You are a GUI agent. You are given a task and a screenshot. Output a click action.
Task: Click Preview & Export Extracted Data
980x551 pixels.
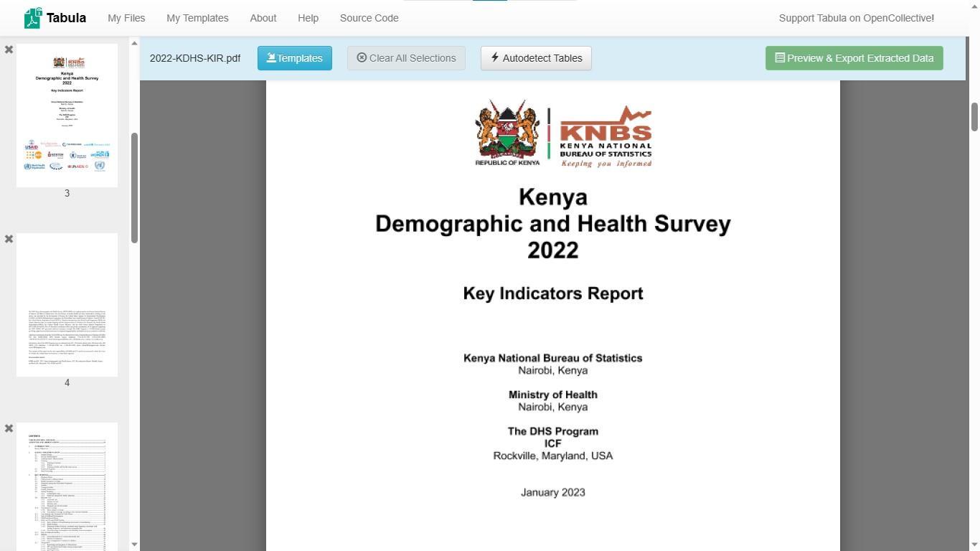[854, 58]
